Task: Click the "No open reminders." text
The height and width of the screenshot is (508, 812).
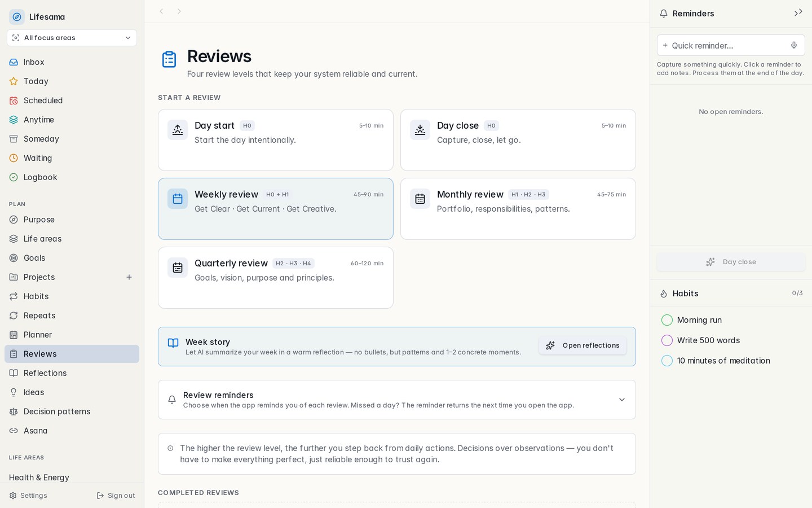Action: click(731, 112)
